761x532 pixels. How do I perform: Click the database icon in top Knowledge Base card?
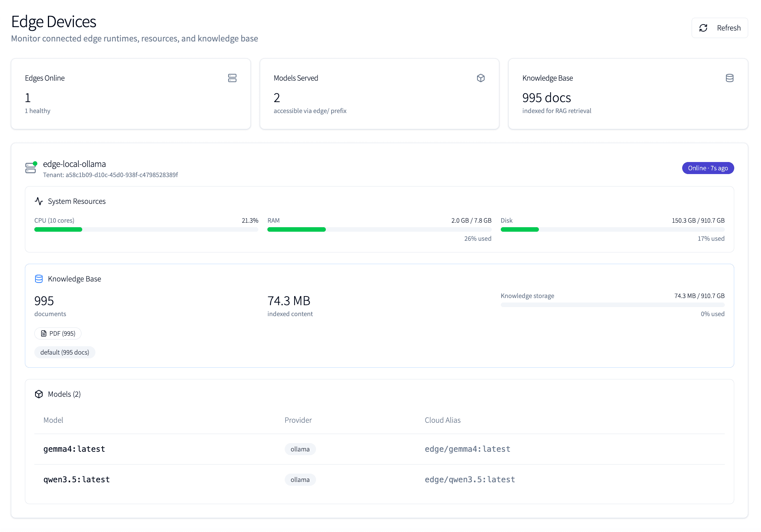(730, 78)
